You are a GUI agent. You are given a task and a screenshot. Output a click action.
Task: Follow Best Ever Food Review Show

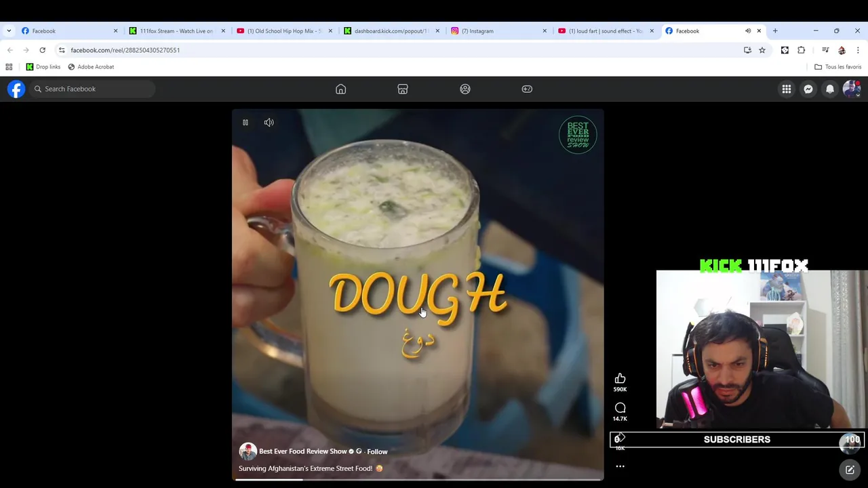pyautogui.click(x=377, y=451)
